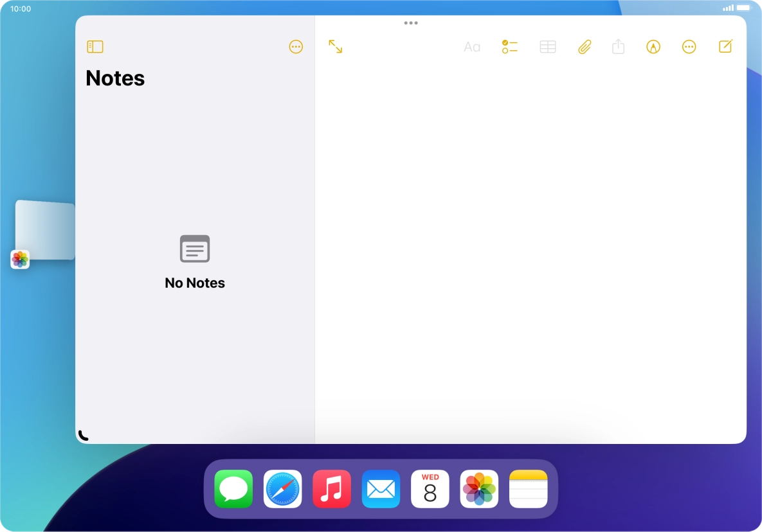This screenshot has width=762, height=532.
Task: Insert a checklist in the note
Action: point(509,46)
